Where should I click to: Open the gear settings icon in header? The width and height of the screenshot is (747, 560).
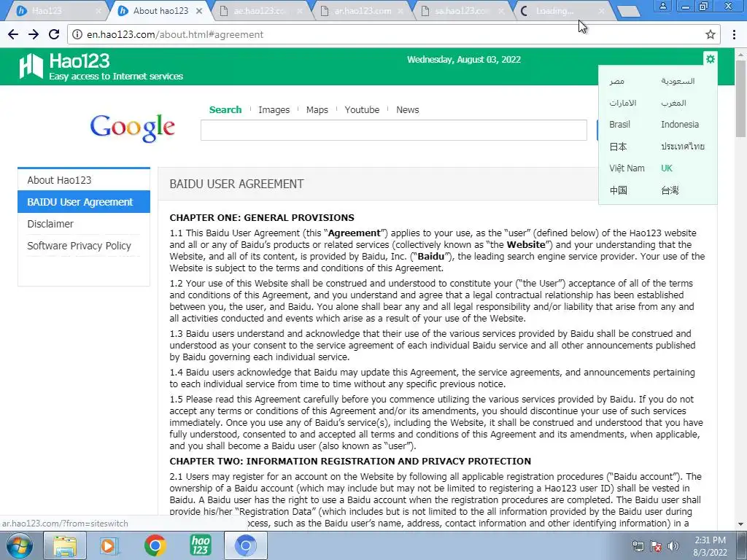[x=711, y=59]
